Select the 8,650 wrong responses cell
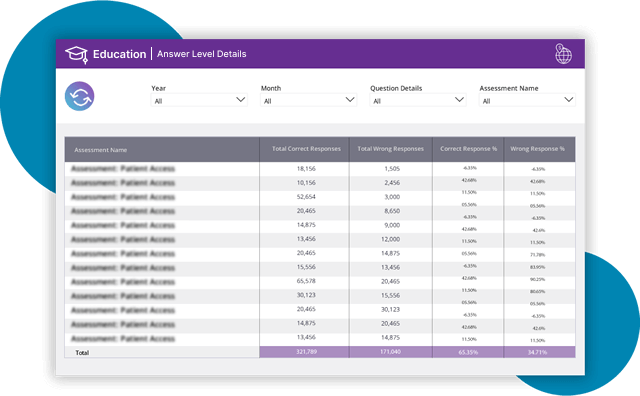This screenshot has width=640, height=396. 392,211
